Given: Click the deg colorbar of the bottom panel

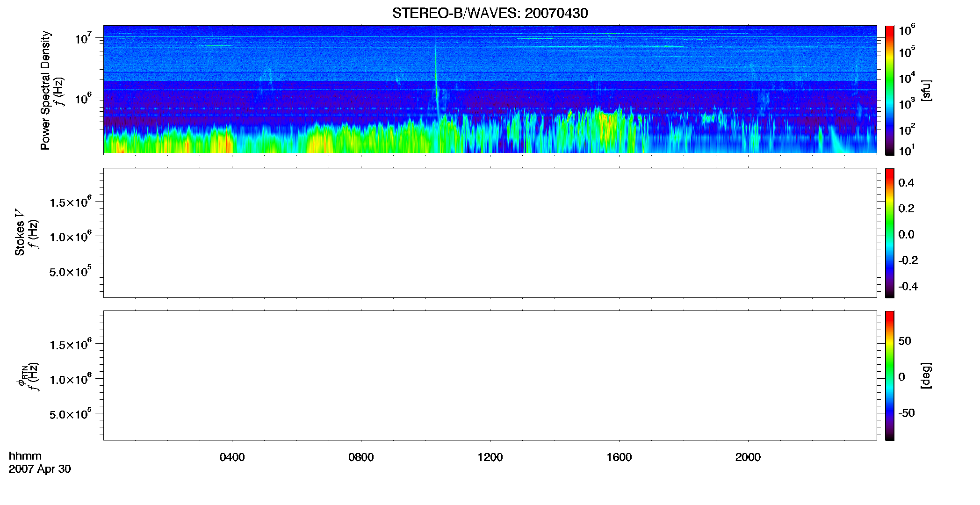Looking at the screenshot, I should pos(890,375).
